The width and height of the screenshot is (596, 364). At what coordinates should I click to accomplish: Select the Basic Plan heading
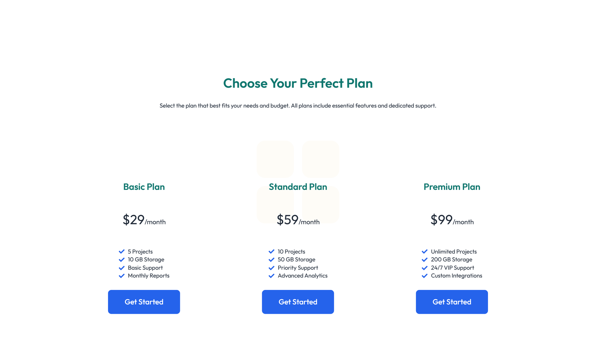click(144, 187)
